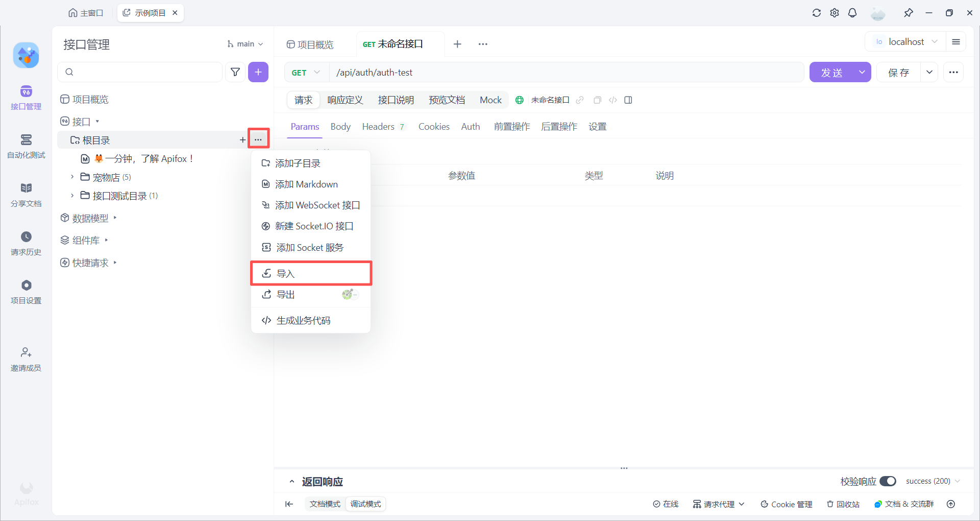Open the 分享文档 sidebar panel

click(x=26, y=195)
